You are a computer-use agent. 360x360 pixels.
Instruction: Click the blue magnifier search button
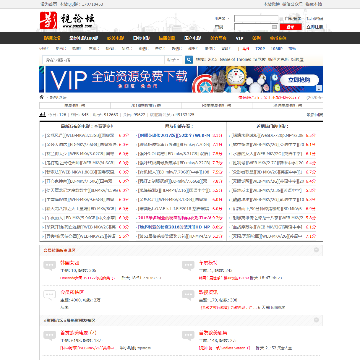click(x=189, y=60)
